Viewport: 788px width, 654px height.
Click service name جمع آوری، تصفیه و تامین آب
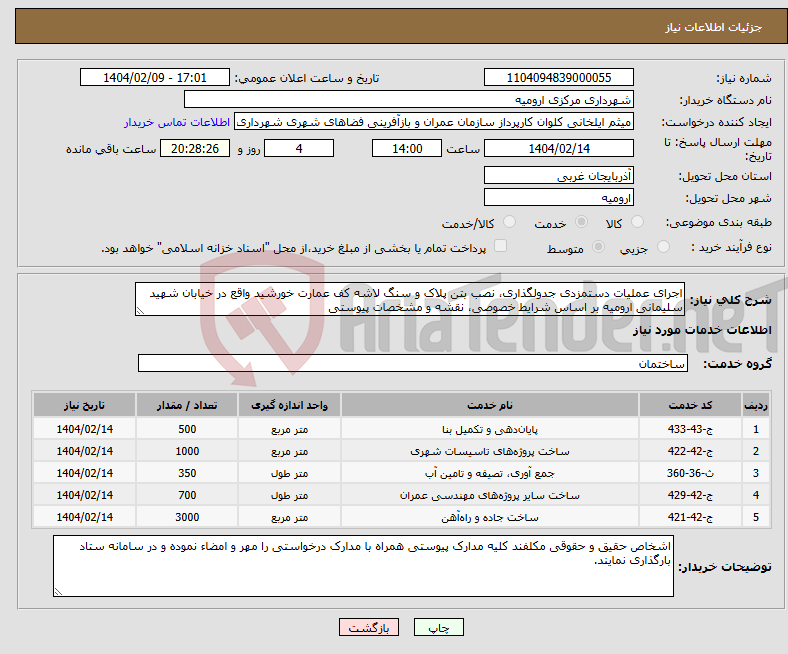[x=490, y=474]
